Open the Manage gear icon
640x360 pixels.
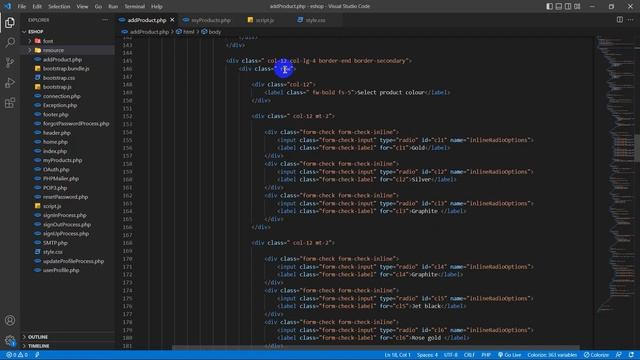click(10, 340)
